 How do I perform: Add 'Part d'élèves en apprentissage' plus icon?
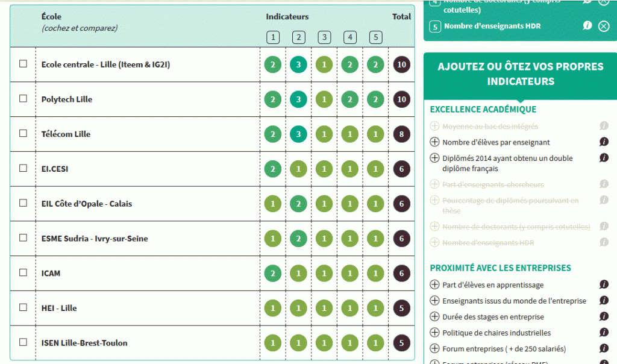coord(434,284)
